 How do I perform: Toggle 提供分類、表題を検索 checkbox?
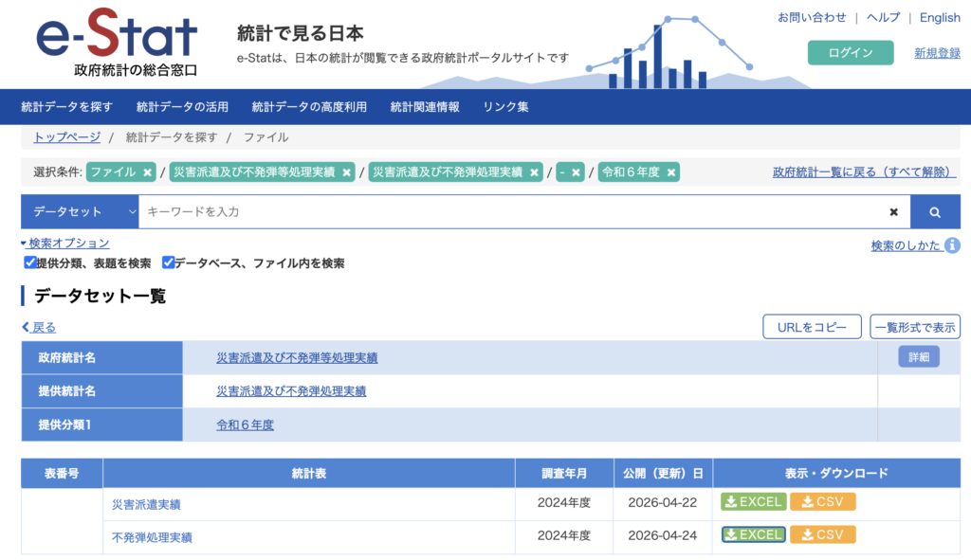click(x=30, y=262)
